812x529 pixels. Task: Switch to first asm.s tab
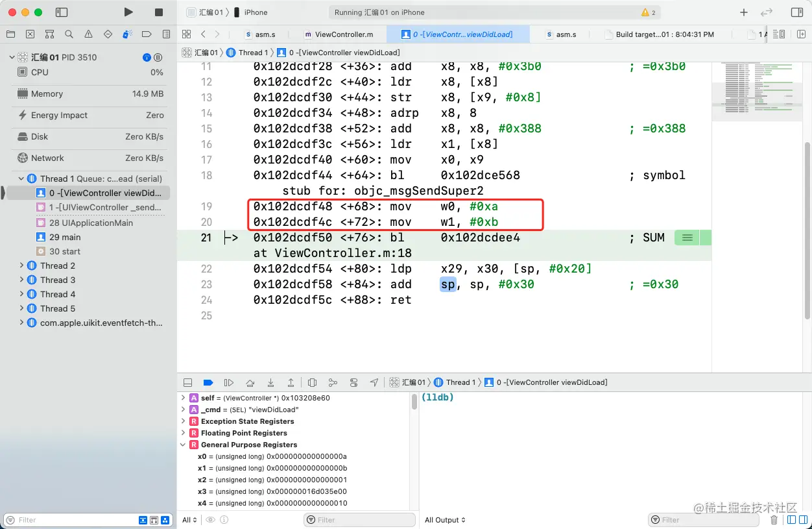pyautogui.click(x=260, y=34)
